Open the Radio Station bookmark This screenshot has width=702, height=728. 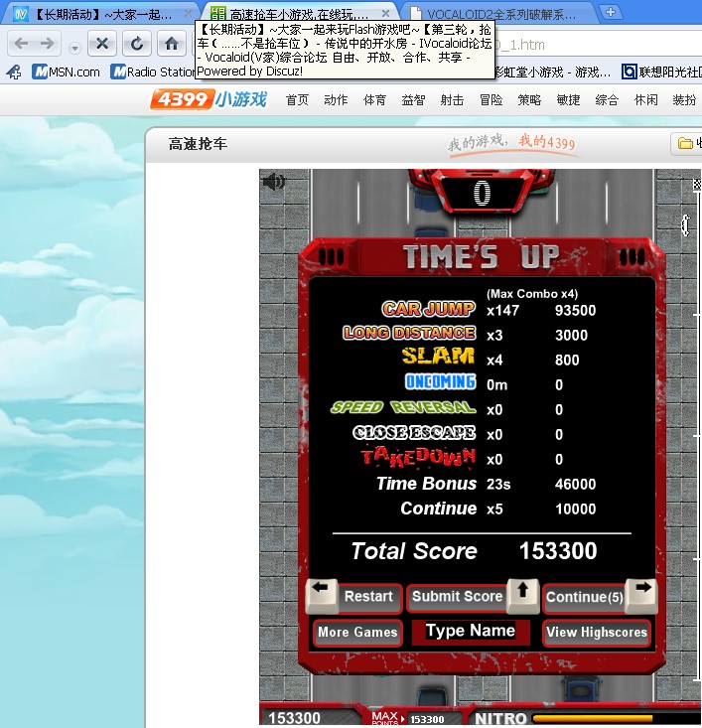point(153,72)
